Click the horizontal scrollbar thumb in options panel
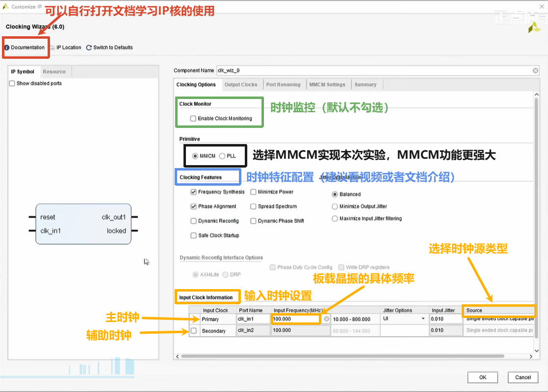This screenshot has width=548, height=392. [342, 356]
